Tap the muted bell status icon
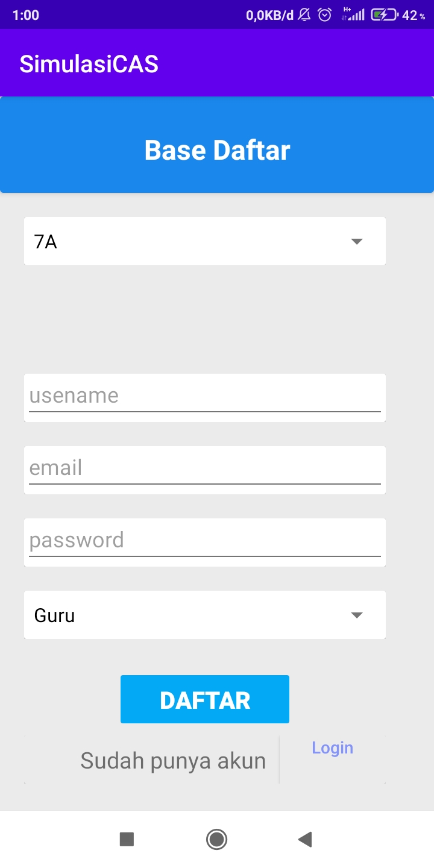Screen dimensions: 434x868 click(x=304, y=15)
